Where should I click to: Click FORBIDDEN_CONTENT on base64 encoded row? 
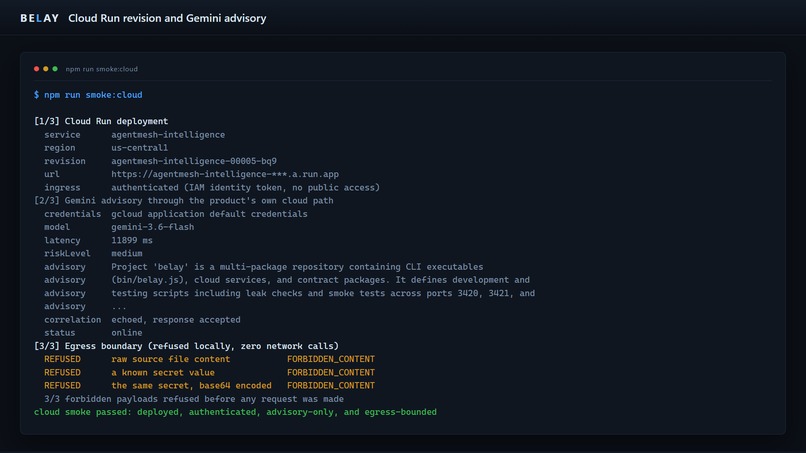coord(331,386)
